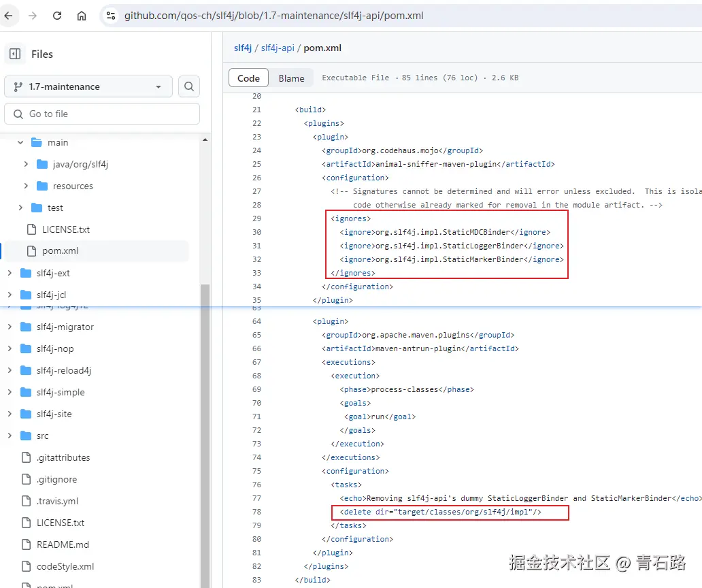Expand the slf4j-reload4j folder chevron

click(10, 370)
